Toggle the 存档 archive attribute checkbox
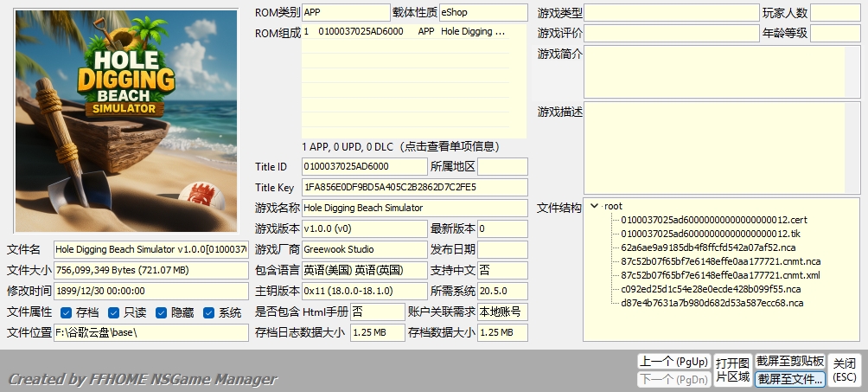Viewport: 868px width, 392px height. click(x=67, y=312)
